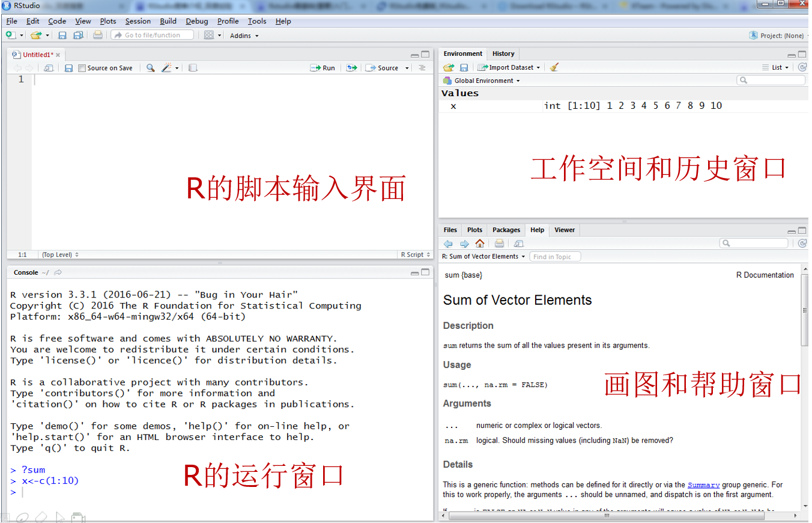Open the File menu

(11, 21)
